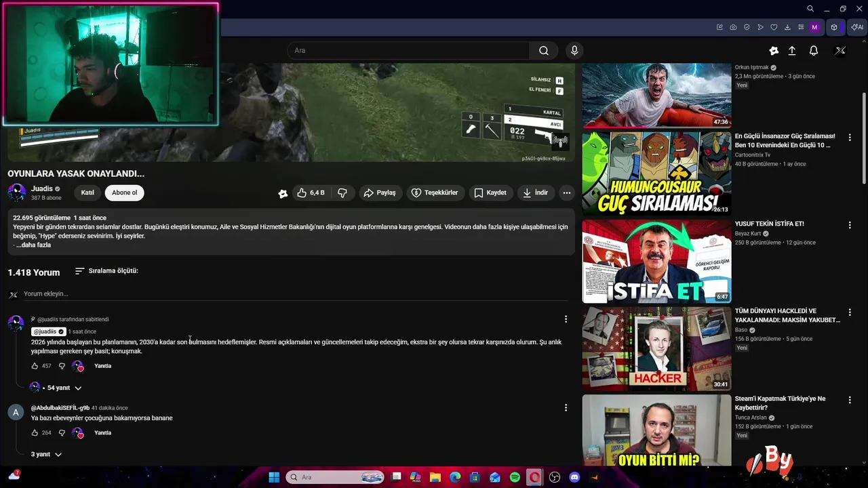Click the purple M profile icon

814,27
